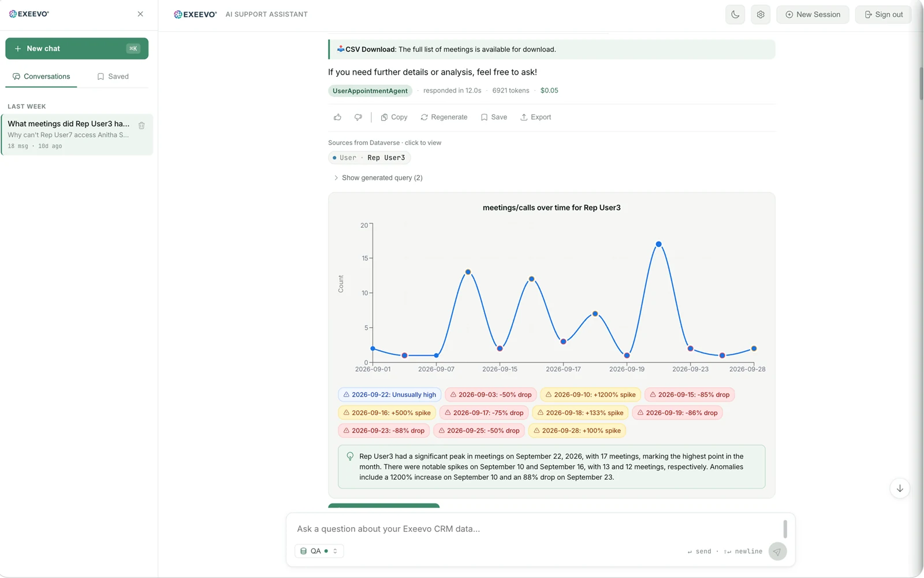This screenshot has width=924, height=578.
Task: Select the 2026-09-28 +100% spike tag
Action: click(x=577, y=431)
